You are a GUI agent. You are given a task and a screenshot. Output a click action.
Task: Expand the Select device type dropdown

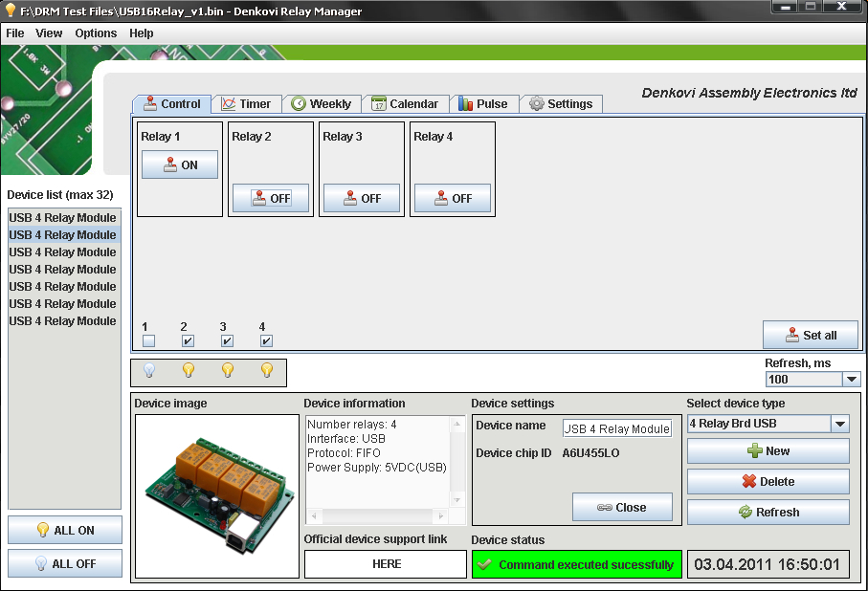point(839,424)
